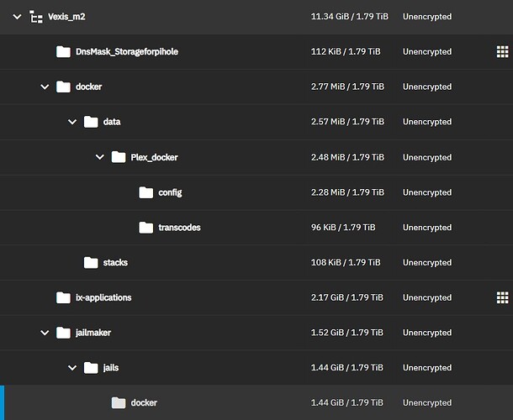Click the stacks dataset folder icon
The width and height of the screenshot is (513, 420).
click(91, 262)
